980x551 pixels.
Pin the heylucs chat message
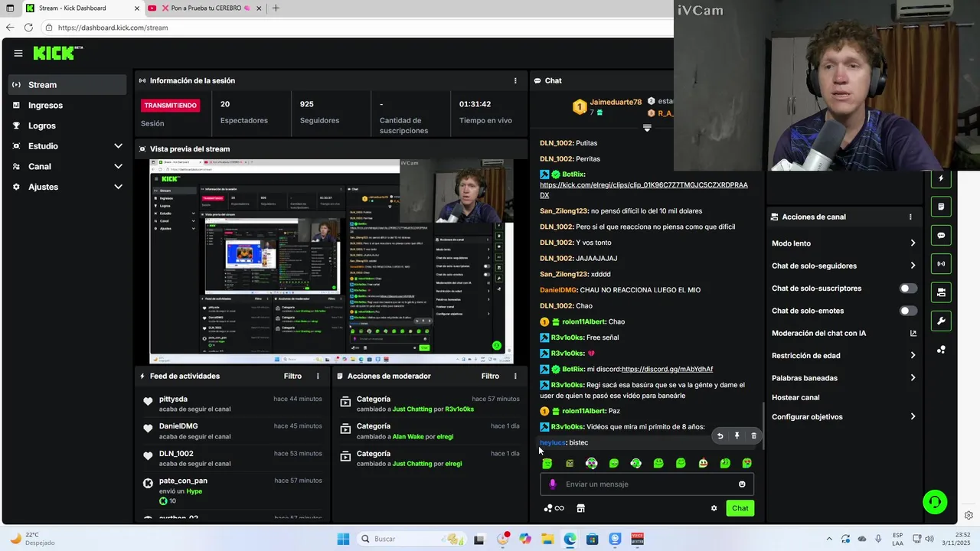pyautogui.click(x=737, y=436)
